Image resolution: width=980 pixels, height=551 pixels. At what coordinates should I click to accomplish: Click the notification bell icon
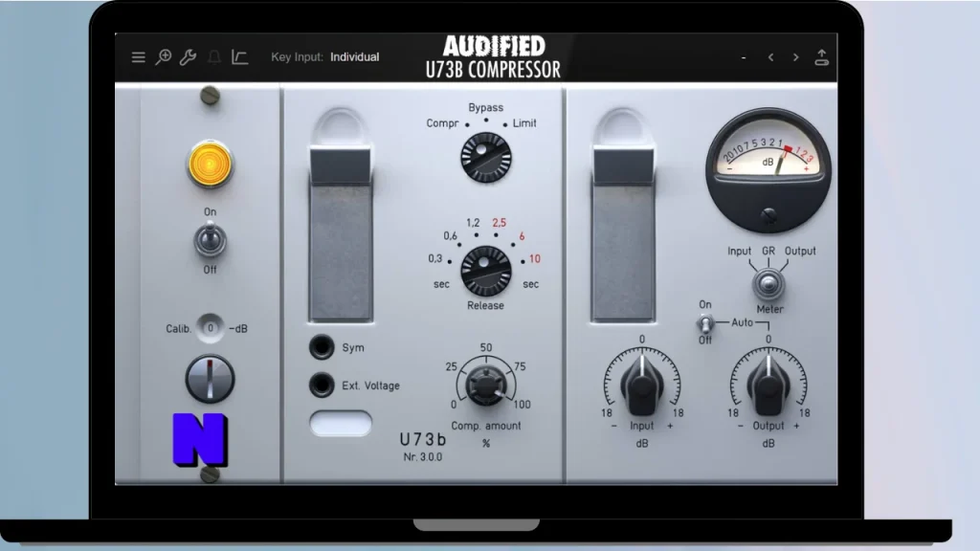213,57
